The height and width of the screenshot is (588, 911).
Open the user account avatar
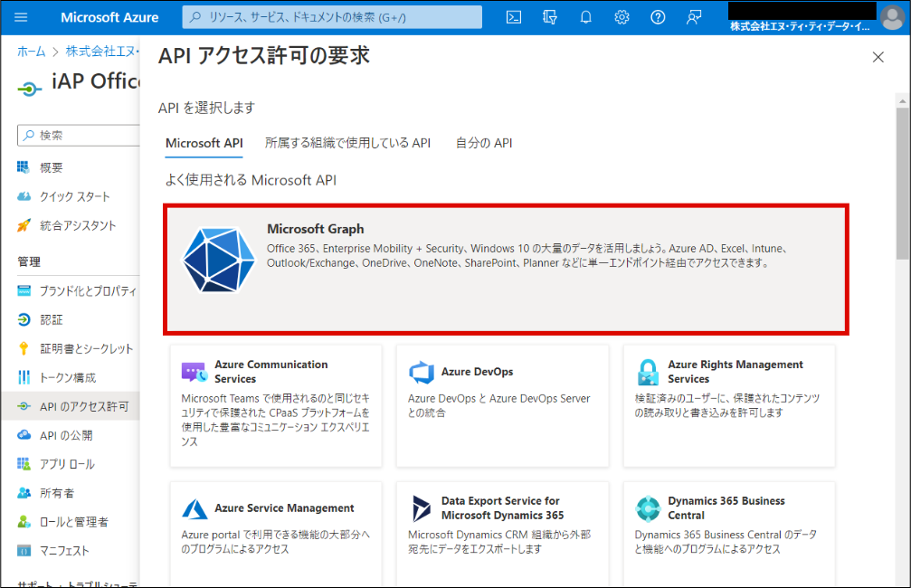point(892,16)
